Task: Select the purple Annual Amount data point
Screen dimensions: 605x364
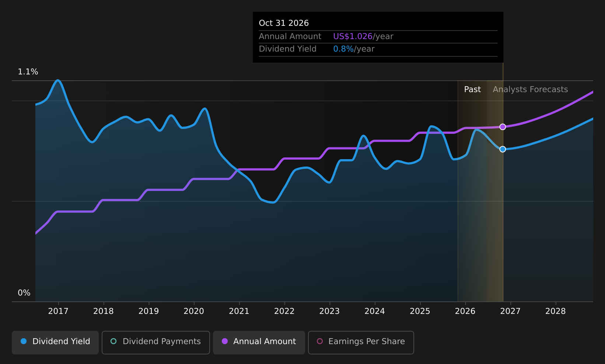Action: 503,127
